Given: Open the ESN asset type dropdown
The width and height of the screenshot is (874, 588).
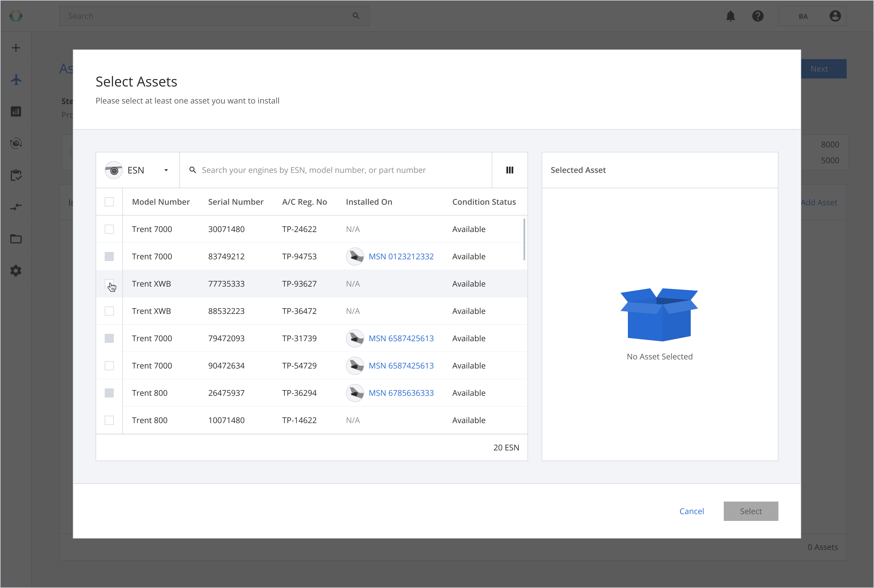Looking at the screenshot, I should (x=138, y=170).
